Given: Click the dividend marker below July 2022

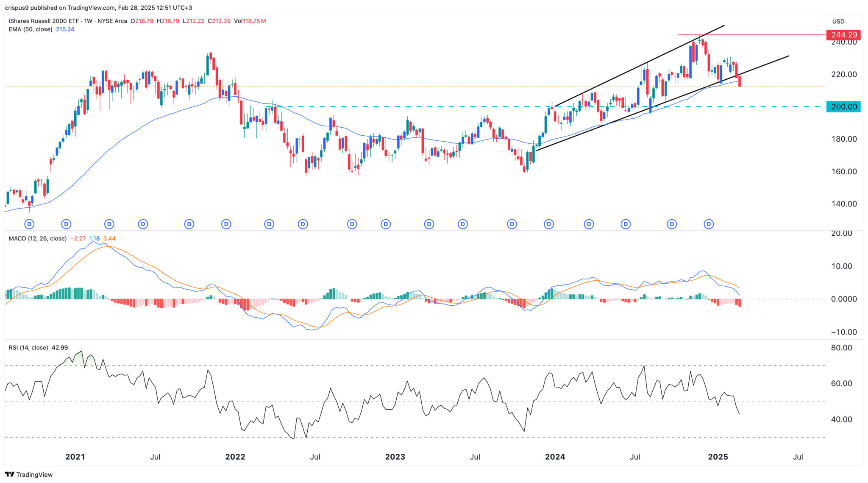Looking at the screenshot, I should click(303, 224).
